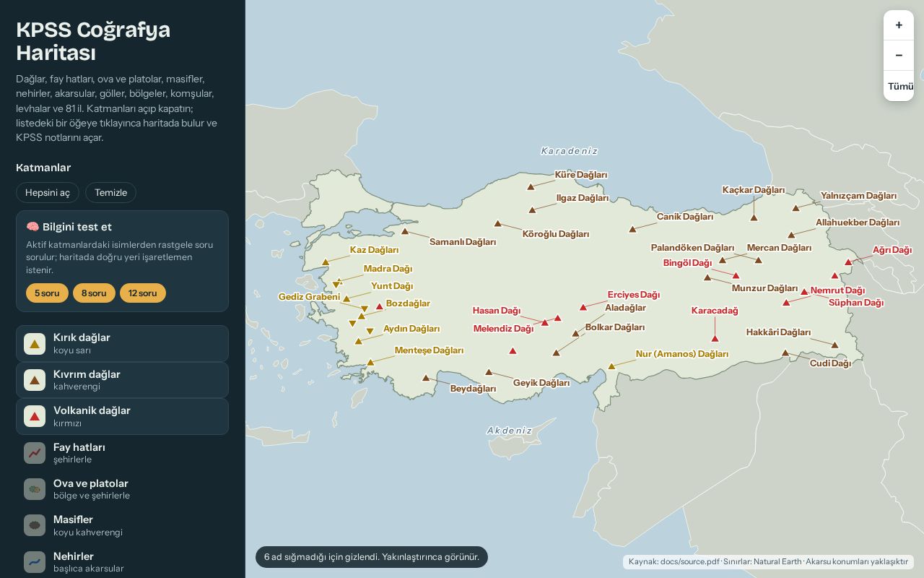The image size is (924, 578).
Task: Zoom out with the minus button
Action: point(899,56)
